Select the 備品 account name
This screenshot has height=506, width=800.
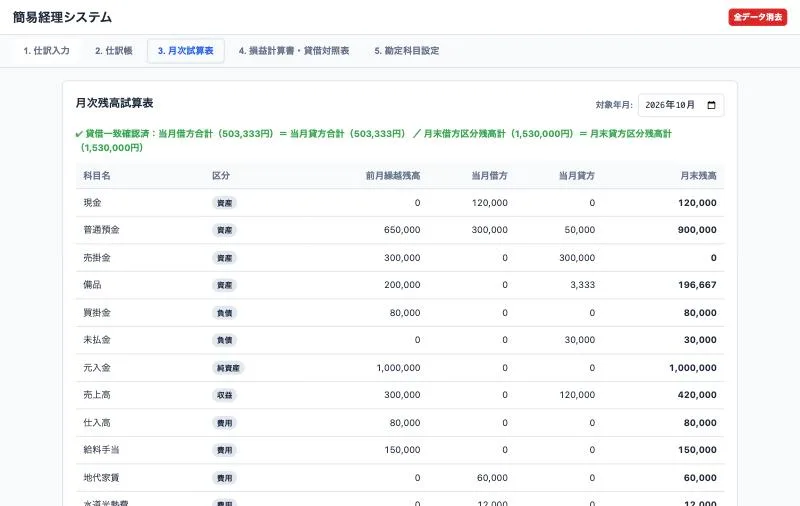pyautogui.click(x=92, y=285)
